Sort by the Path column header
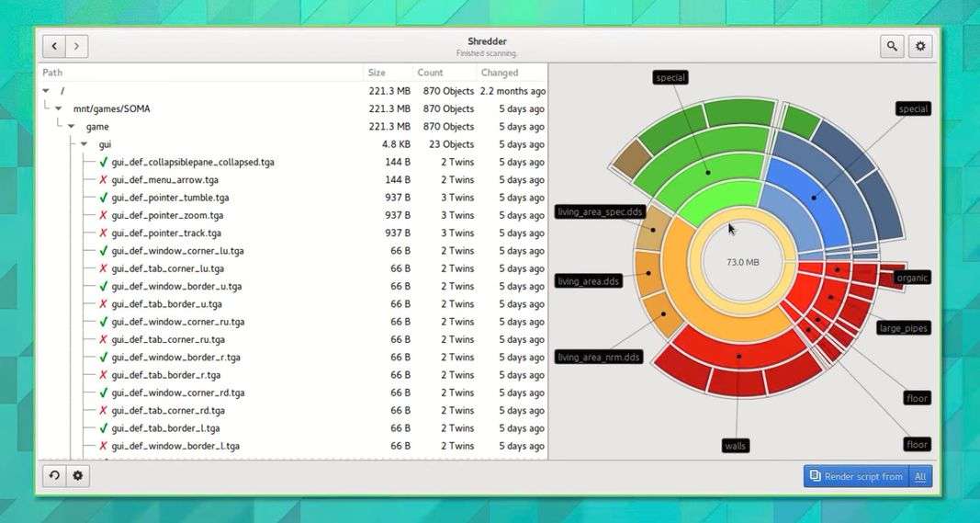Viewport: 980px width, 523px height. click(x=200, y=73)
